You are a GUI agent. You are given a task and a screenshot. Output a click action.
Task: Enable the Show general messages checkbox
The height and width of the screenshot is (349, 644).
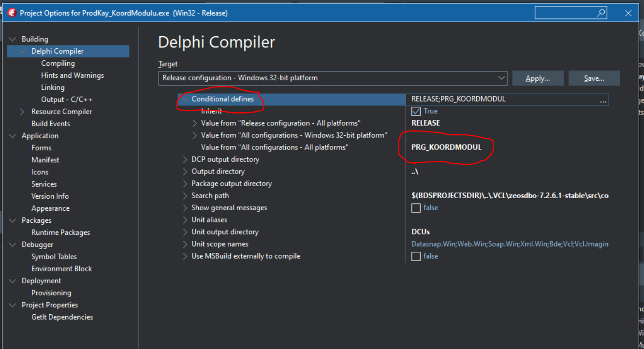pos(416,208)
